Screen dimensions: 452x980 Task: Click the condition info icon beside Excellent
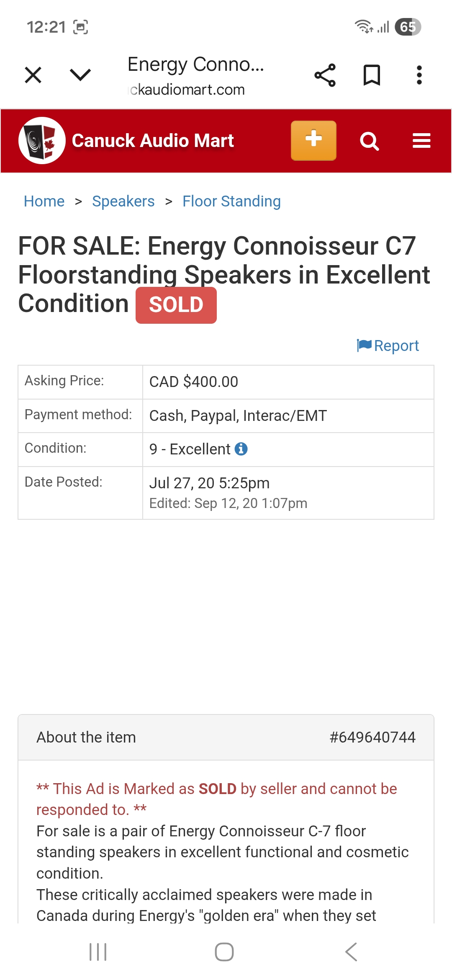(241, 449)
